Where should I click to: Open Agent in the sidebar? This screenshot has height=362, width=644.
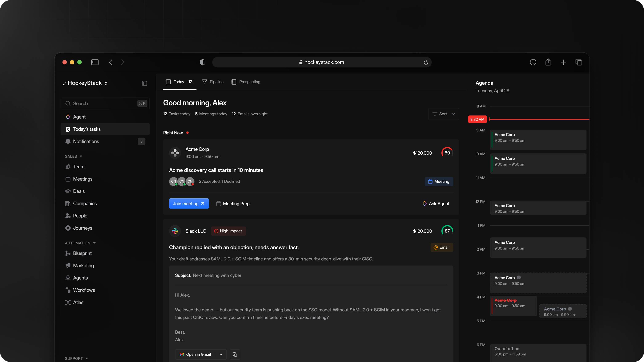(x=105, y=117)
